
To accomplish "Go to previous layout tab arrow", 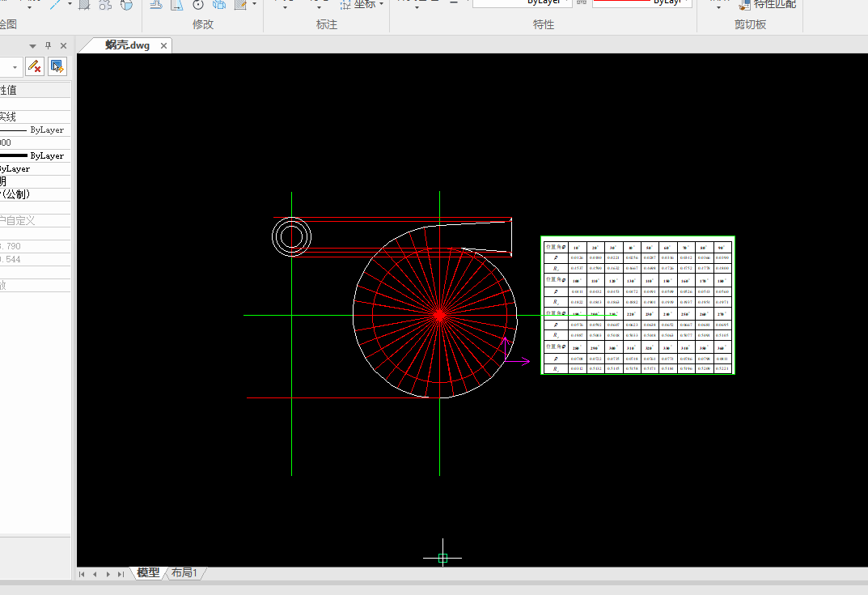I will coord(95,574).
